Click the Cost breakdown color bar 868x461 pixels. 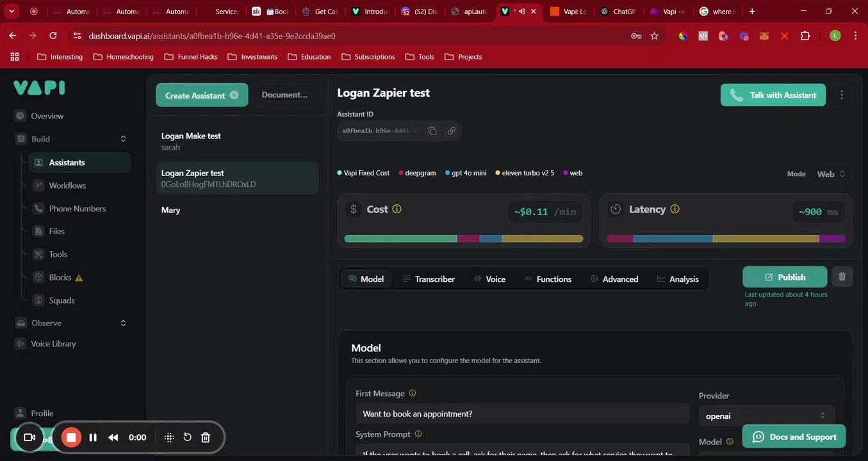coord(464,239)
